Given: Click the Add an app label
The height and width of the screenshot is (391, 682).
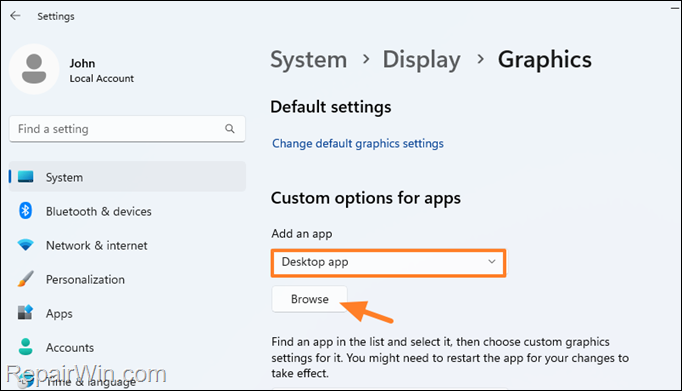Looking at the screenshot, I should pos(301,234).
